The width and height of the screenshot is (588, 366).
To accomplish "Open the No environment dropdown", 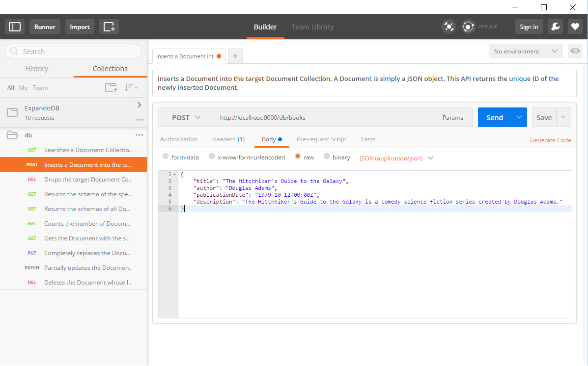I will [526, 52].
